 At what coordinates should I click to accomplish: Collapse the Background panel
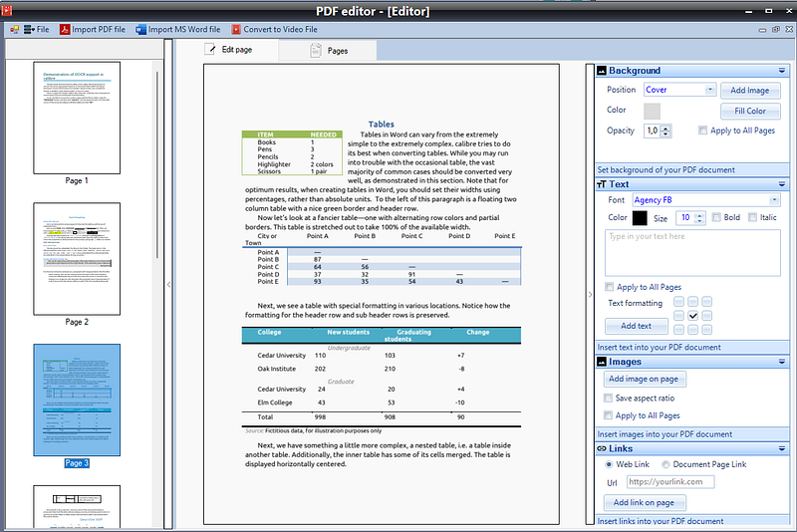tap(782, 71)
